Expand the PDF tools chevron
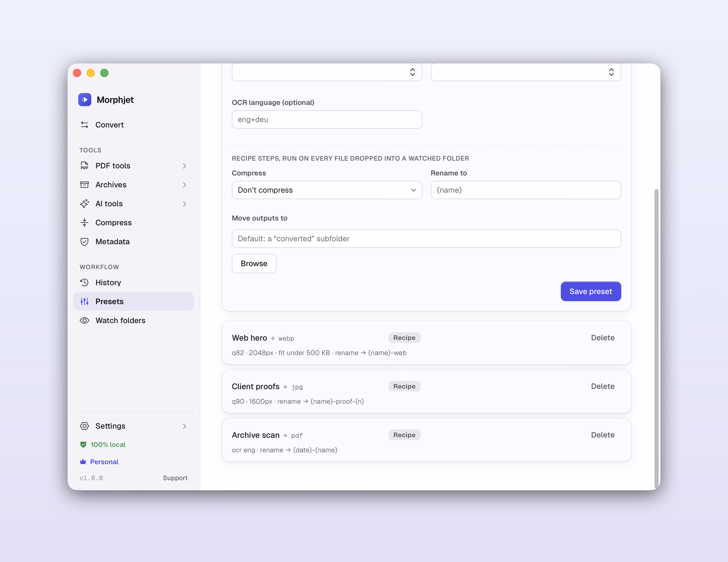728x562 pixels. point(184,166)
